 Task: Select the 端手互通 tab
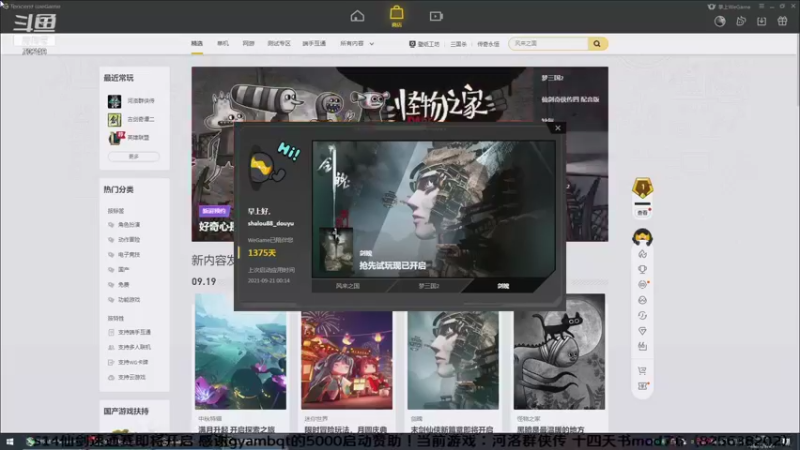[x=314, y=44]
